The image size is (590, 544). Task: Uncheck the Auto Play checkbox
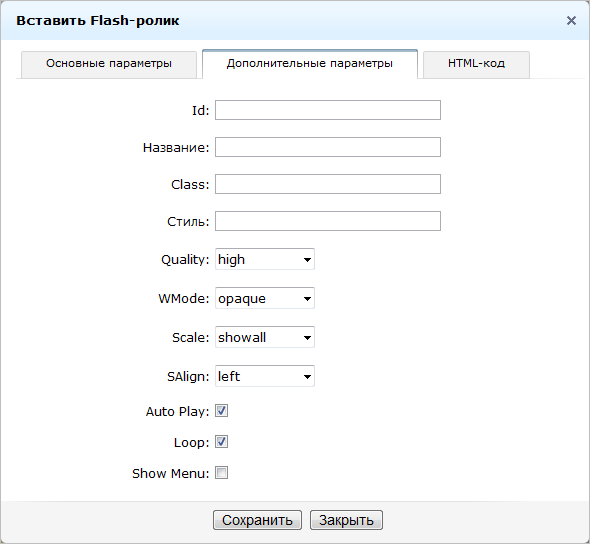pos(221,410)
